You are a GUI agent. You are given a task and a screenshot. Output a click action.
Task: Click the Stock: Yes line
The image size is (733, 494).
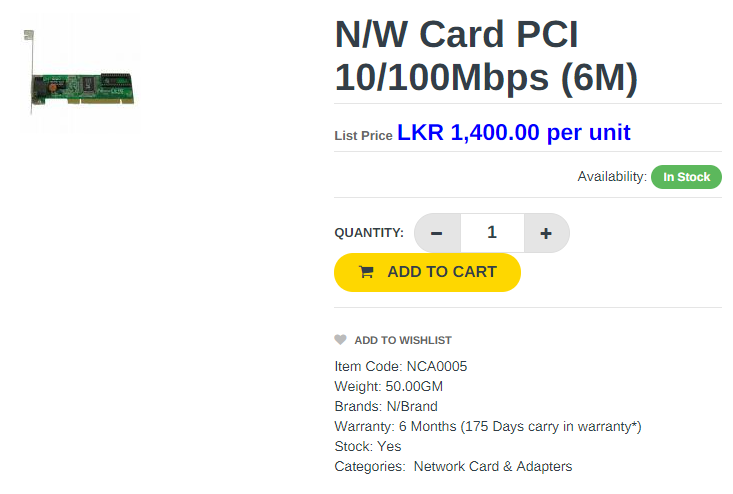coord(368,447)
